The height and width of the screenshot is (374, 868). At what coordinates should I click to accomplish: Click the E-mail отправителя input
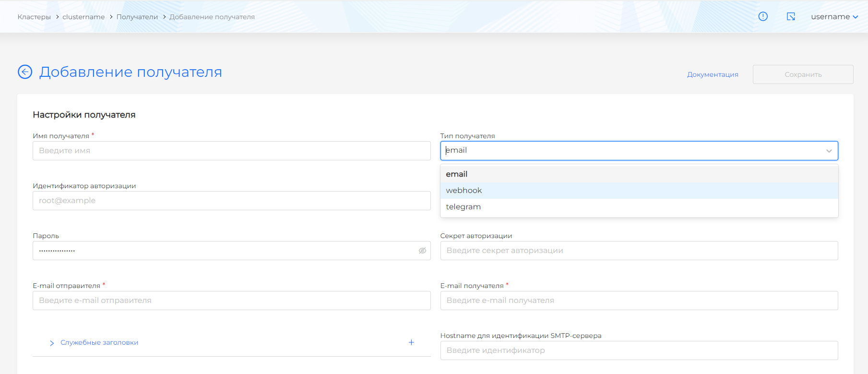pos(231,301)
